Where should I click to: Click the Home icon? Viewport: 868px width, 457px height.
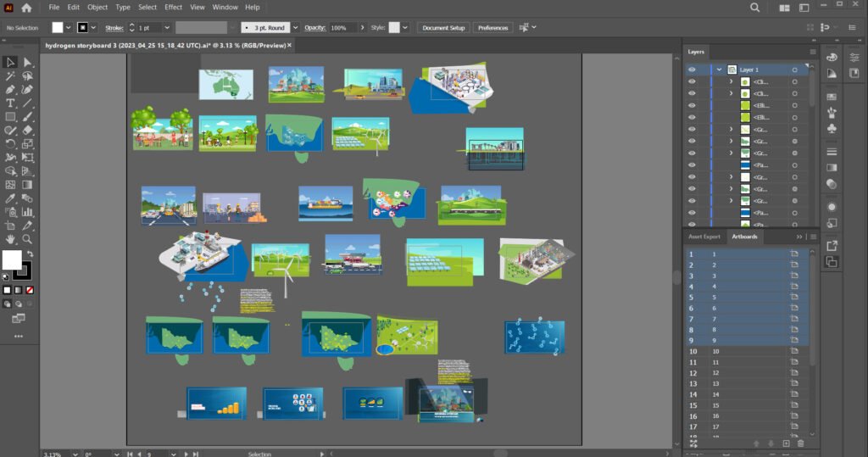coord(26,8)
